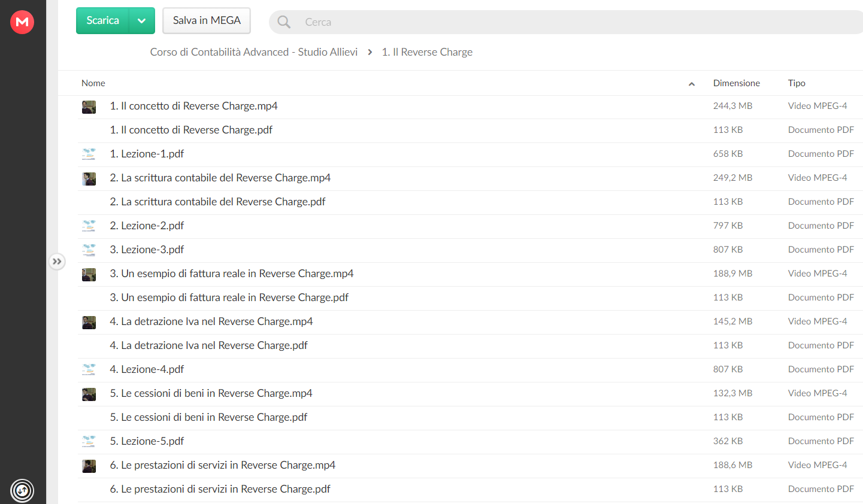Select 1. Il concetto di Reverse Charge.pdf
The width and height of the screenshot is (863, 504).
(191, 130)
